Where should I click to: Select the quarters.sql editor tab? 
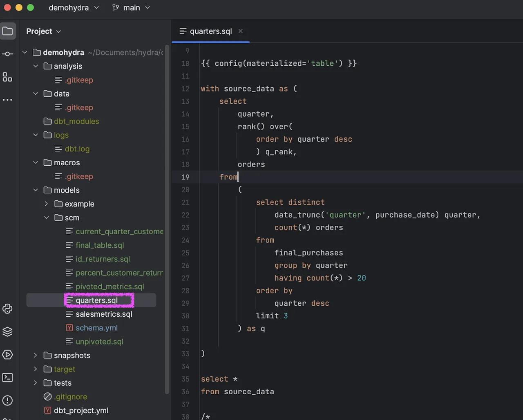point(210,31)
